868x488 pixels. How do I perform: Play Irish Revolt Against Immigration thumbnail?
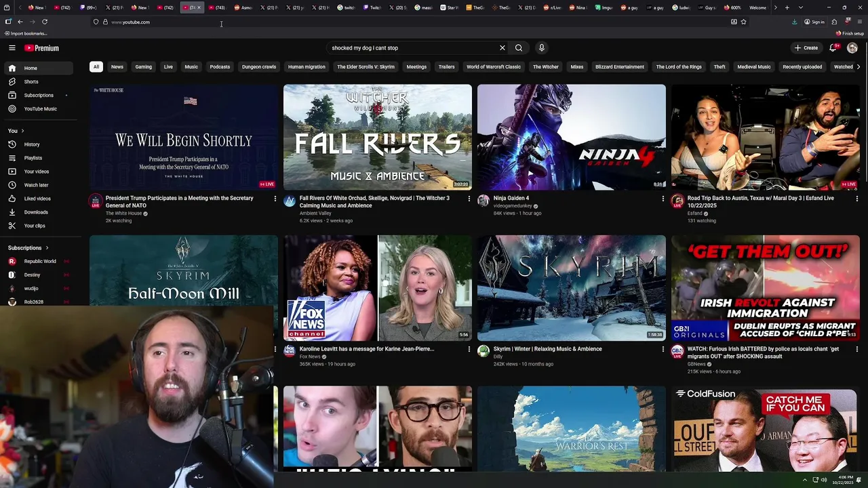(x=766, y=288)
